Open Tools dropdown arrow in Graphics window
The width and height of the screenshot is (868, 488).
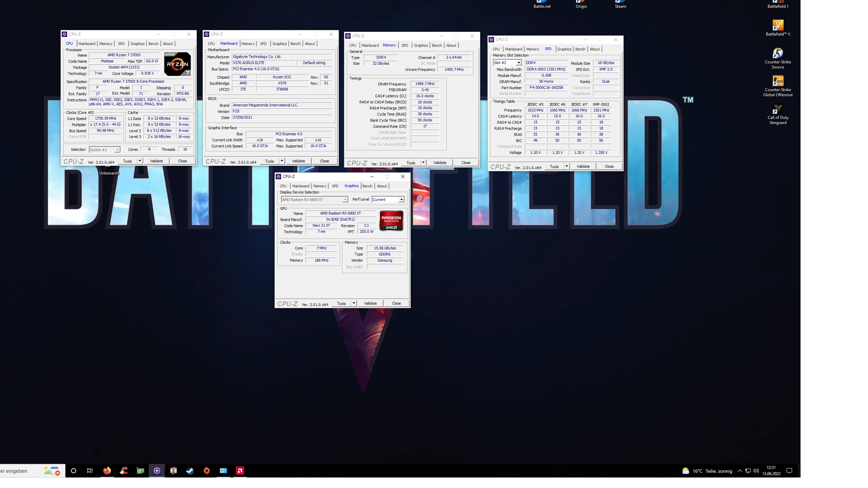click(x=354, y=303)
